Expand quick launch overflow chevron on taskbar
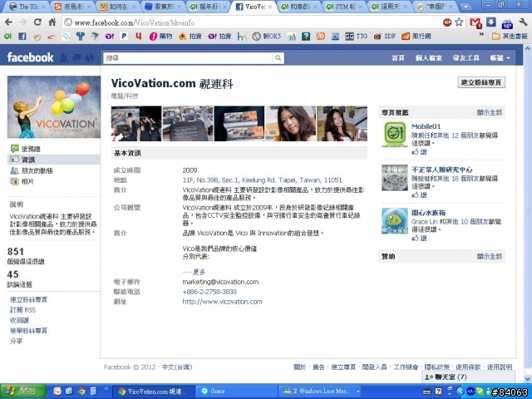The image size is (532, 399). click(x=106, y=389)
